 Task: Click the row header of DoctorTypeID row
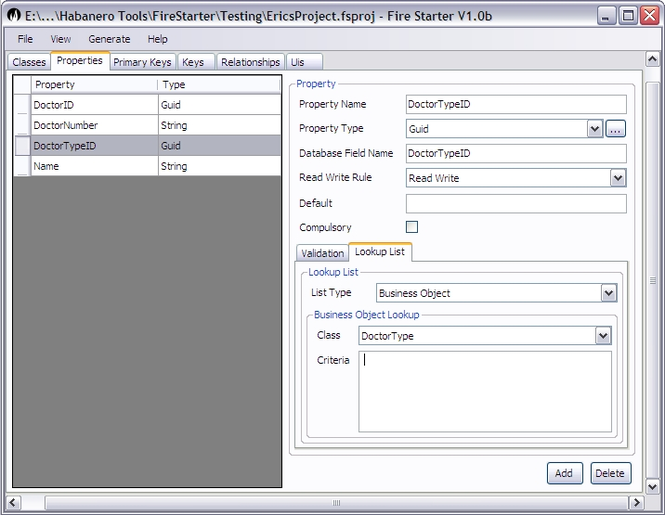22,146
